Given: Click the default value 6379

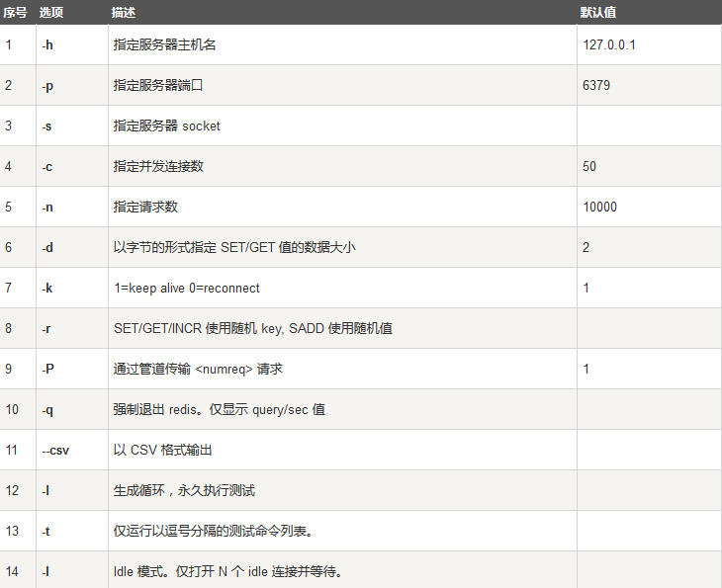Looking at the screenshot, I should [x=595, y=85].
